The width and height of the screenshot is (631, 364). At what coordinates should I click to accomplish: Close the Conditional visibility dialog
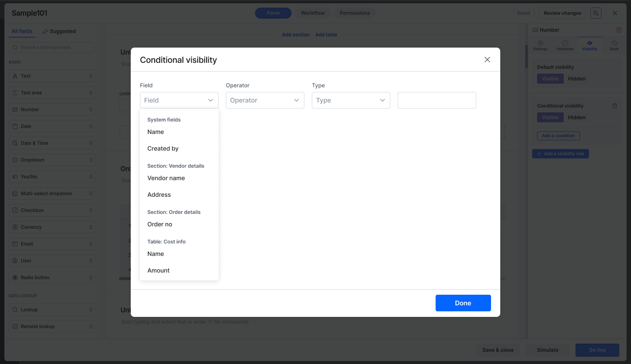487,60
